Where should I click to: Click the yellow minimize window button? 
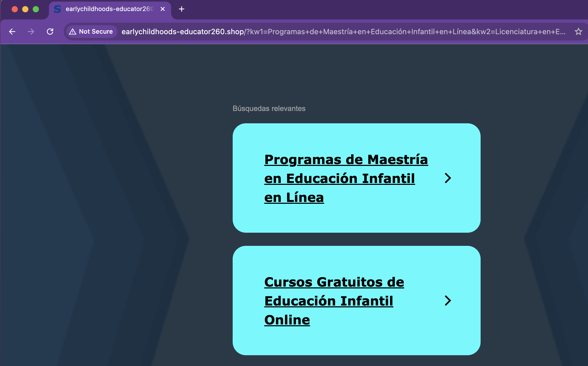pos(25,9)
